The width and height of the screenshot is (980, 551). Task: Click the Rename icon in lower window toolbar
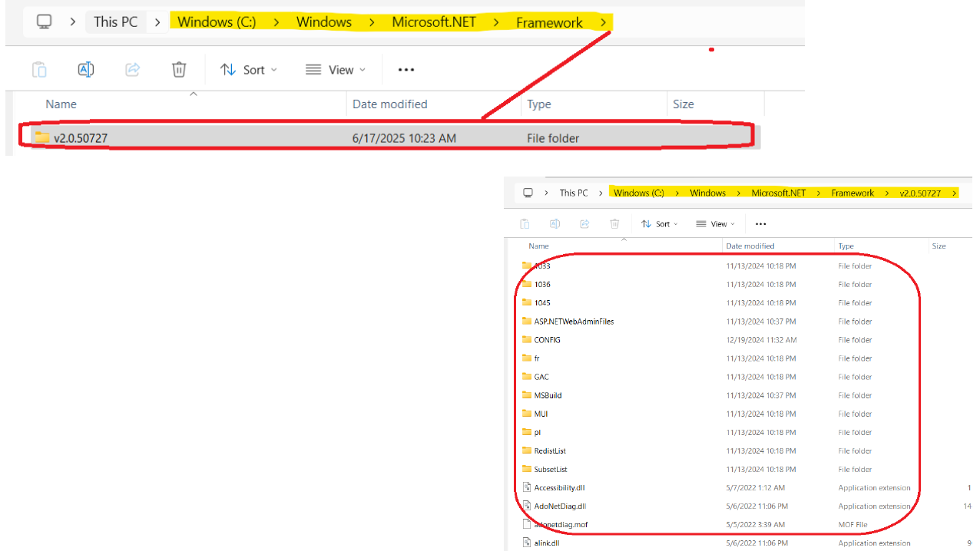point(555,224)
